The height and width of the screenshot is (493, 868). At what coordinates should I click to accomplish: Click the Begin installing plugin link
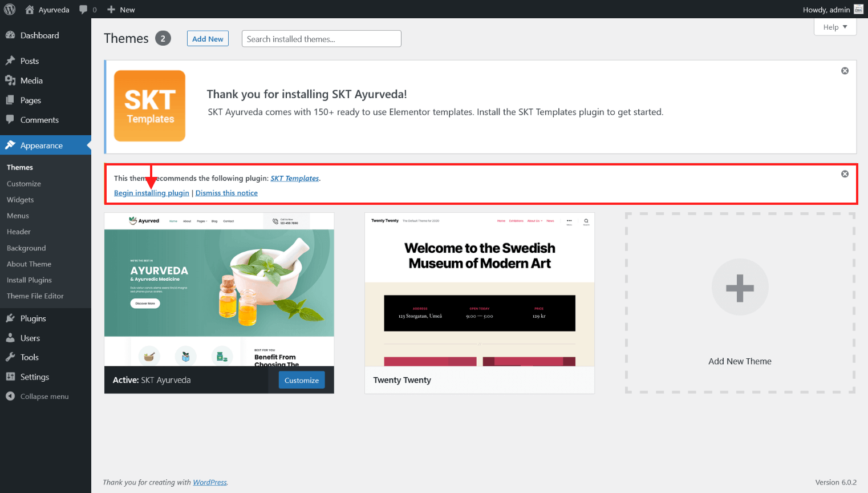coord(152,193)
